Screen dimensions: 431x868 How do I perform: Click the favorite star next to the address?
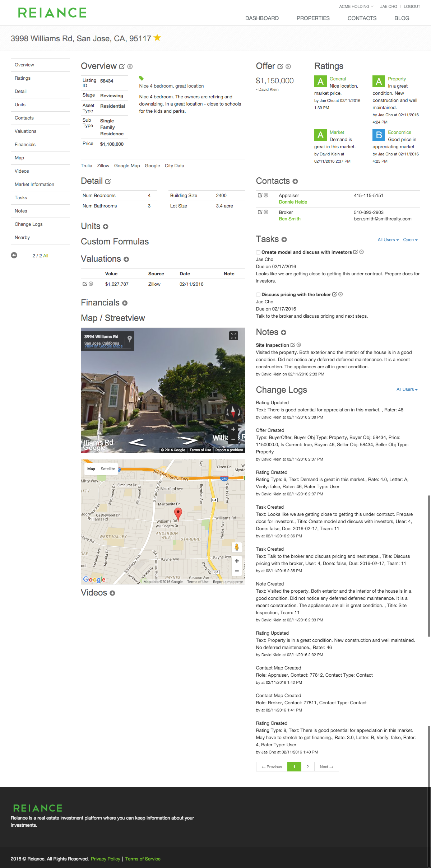(157, 38)
